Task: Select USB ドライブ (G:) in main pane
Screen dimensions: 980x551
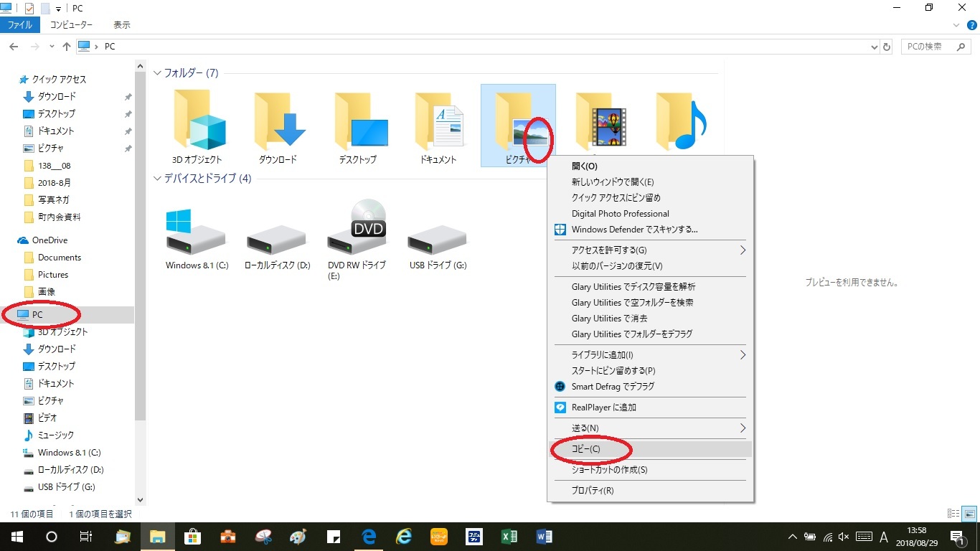Action: click(438, 240)
